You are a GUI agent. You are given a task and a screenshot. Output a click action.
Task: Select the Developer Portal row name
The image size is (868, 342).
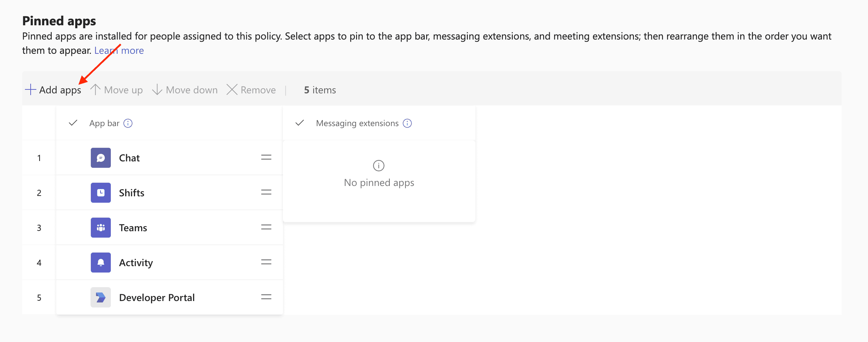[157, 298]
